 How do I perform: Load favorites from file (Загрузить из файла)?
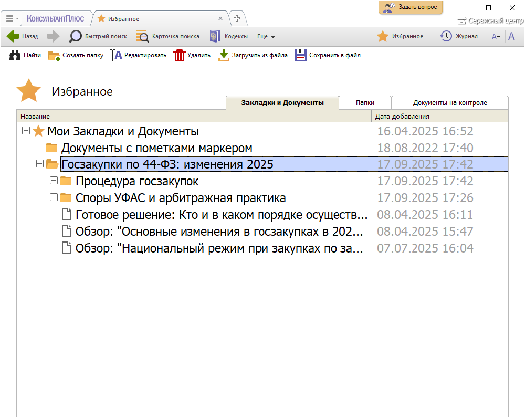224,55
